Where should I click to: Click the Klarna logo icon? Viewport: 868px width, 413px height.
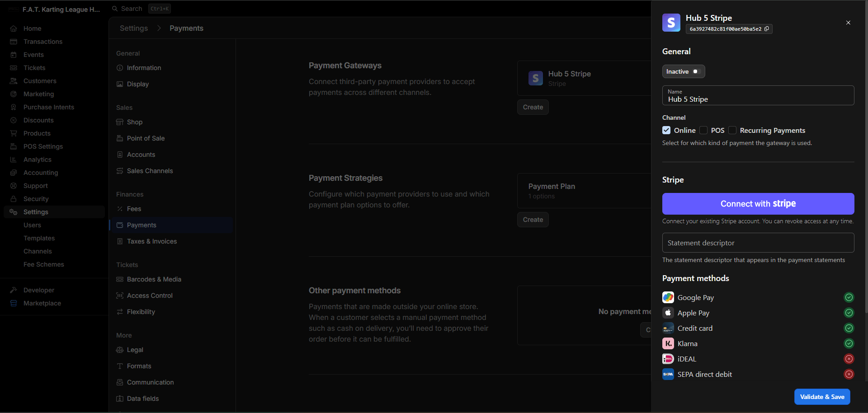(x=668, y=343)
